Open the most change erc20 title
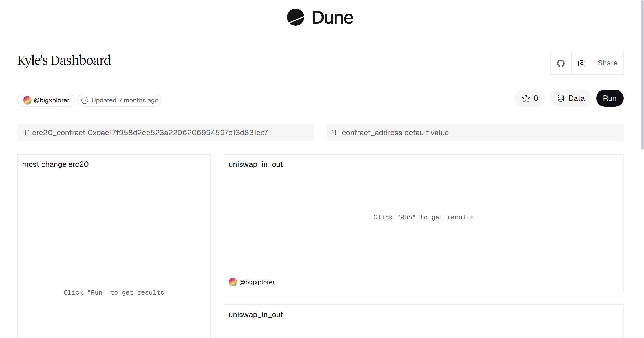644x338 pixels. pyautogui.click(x=55, y=164)
